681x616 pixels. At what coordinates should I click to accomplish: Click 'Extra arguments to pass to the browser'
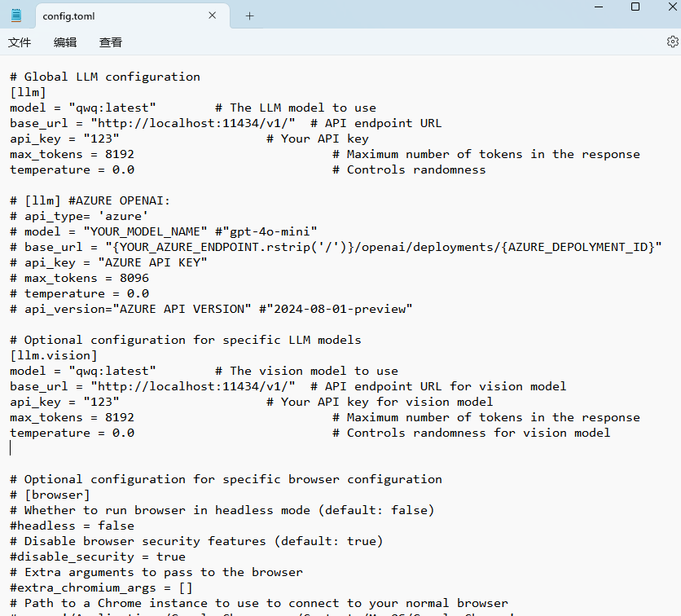click(x=164, y=572)
